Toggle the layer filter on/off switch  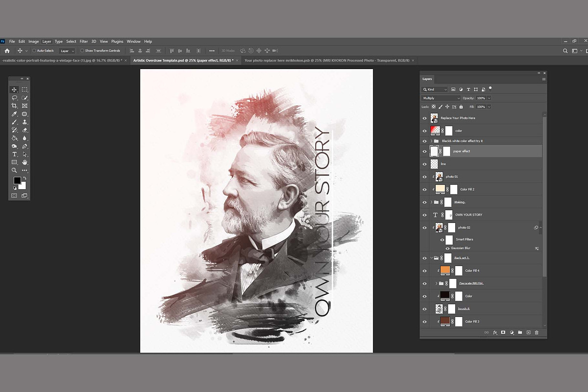click(490, 89)
